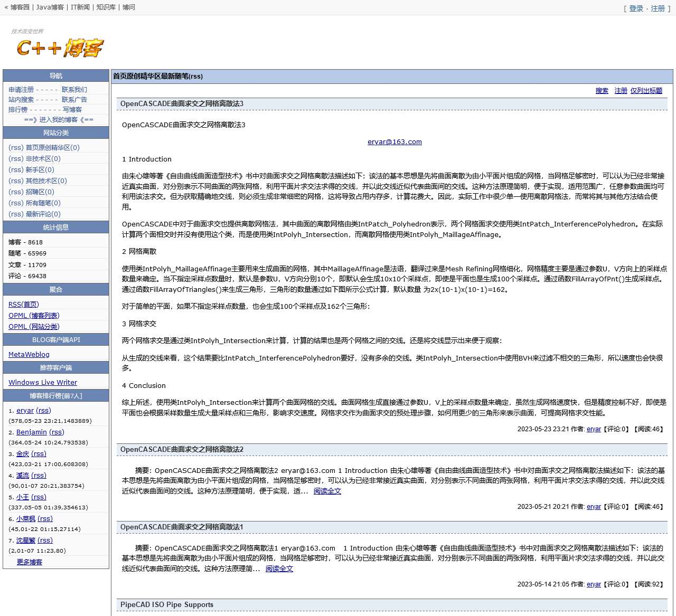
Task: Click 申请注册 in the sidebar
Action: click(21, 90)
